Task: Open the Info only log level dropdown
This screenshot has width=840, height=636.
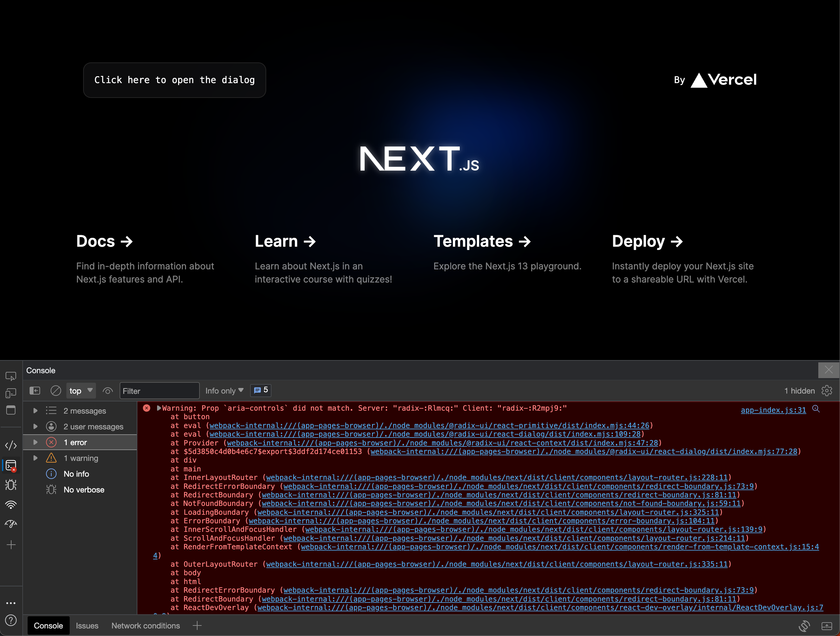Action: 224,390
